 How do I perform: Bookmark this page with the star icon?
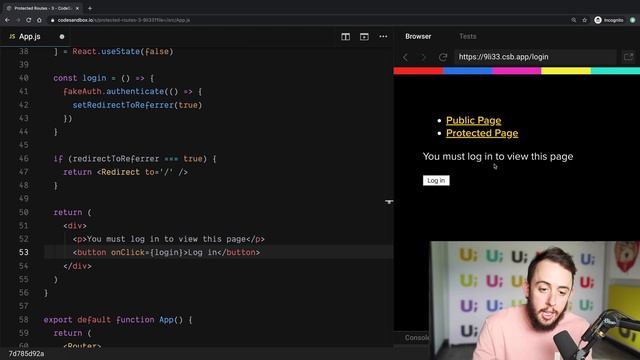click(x=584, y=20)
